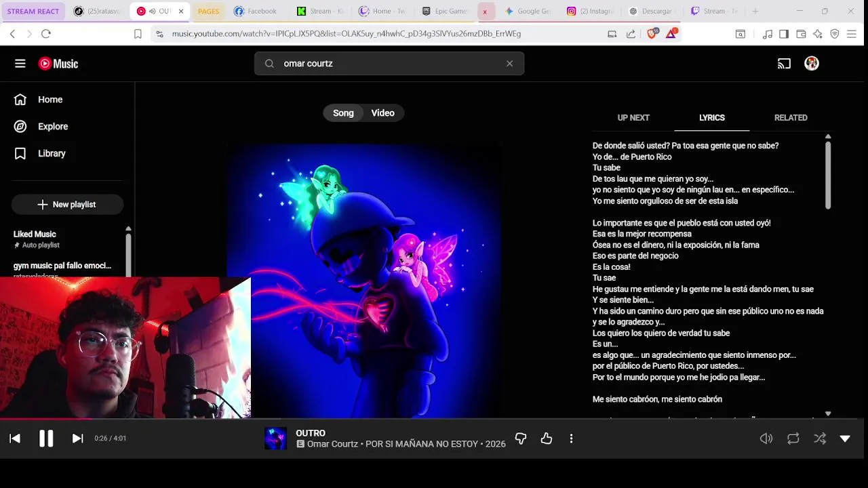This screenshot has width=868, height=488.
Task: Toggle shuffle playback
Action: click(x=820, y=439)
